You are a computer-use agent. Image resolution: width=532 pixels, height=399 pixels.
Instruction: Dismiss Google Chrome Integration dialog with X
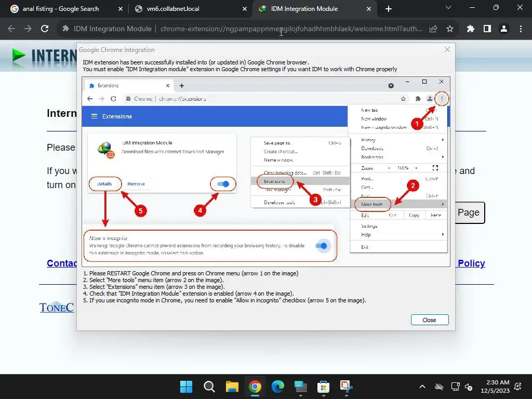click(447, 49)
